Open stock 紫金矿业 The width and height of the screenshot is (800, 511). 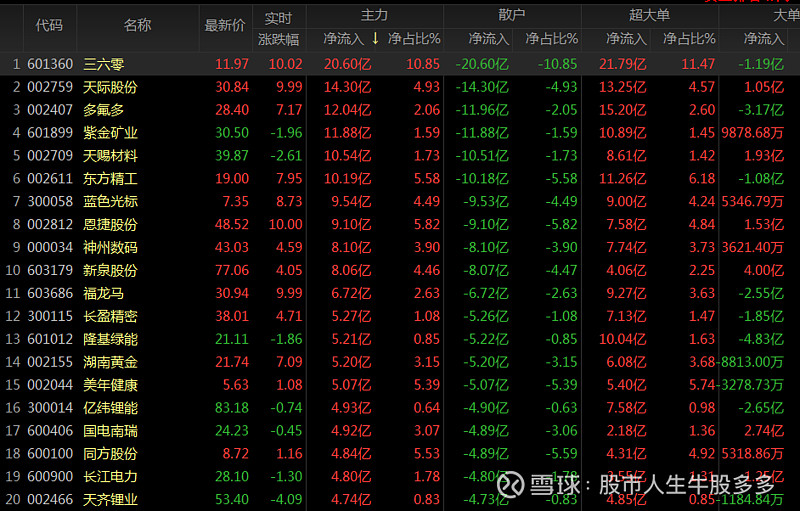click(111, 133)
